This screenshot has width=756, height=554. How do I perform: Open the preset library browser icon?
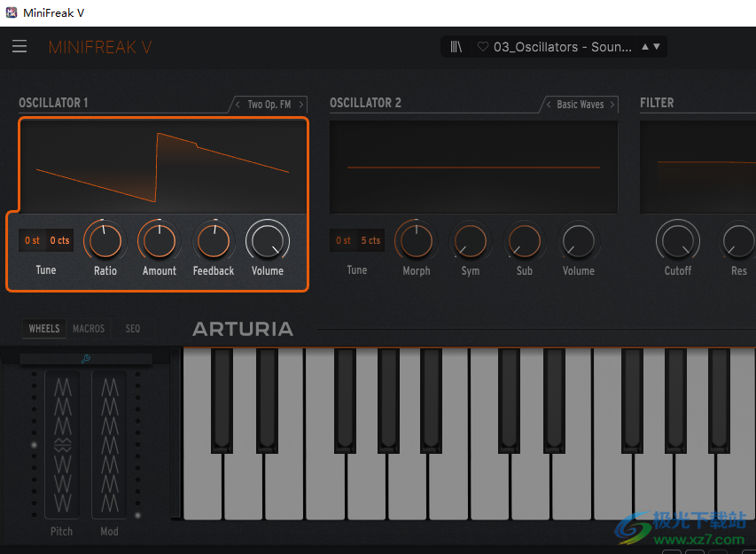pos(456,46)
